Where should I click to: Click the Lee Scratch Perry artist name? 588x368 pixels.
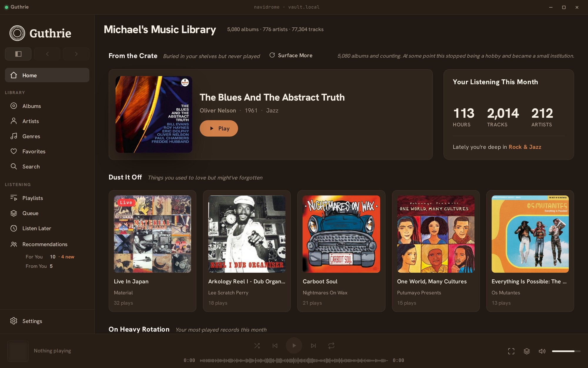click(x=228, y=293)
